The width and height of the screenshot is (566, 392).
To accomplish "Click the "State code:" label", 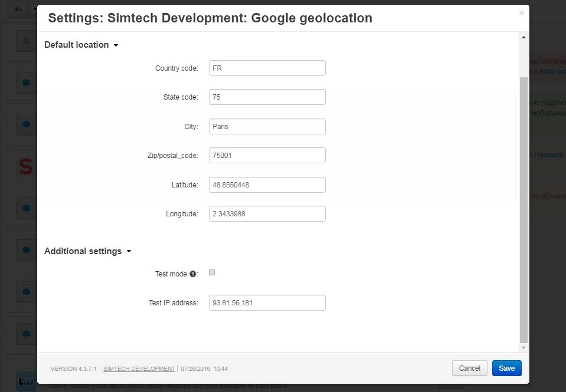I will [181, 97].
